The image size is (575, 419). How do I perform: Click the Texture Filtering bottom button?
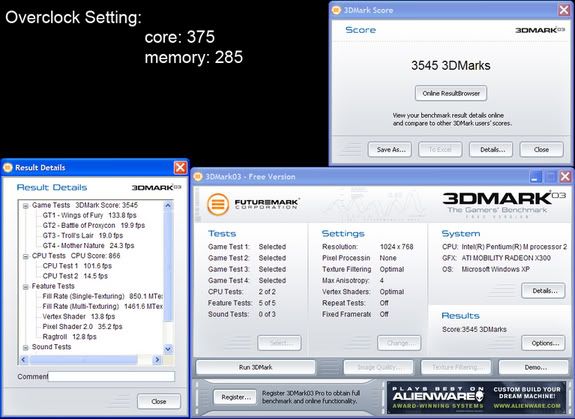[x=456, y=367]
